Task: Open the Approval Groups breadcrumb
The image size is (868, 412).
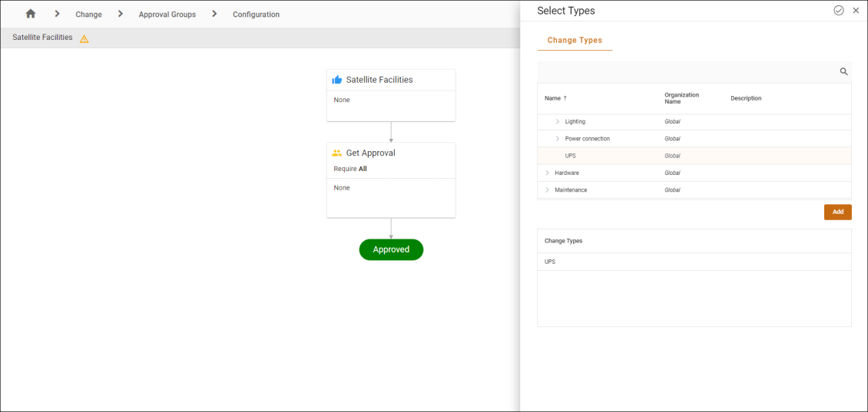Action: point(167,15)
